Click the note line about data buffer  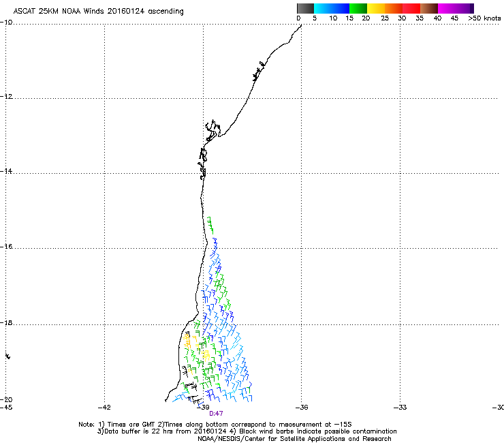(247, 431)
